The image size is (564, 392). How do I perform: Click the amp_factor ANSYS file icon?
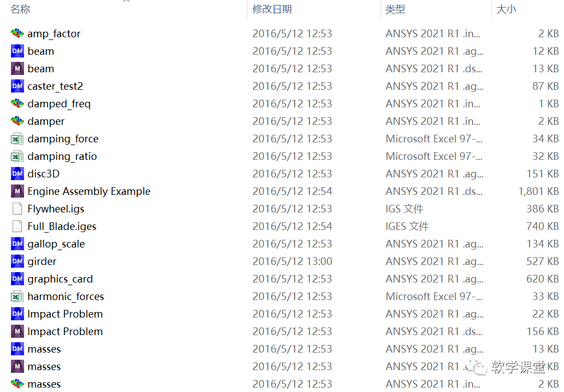tap(18, 33)
